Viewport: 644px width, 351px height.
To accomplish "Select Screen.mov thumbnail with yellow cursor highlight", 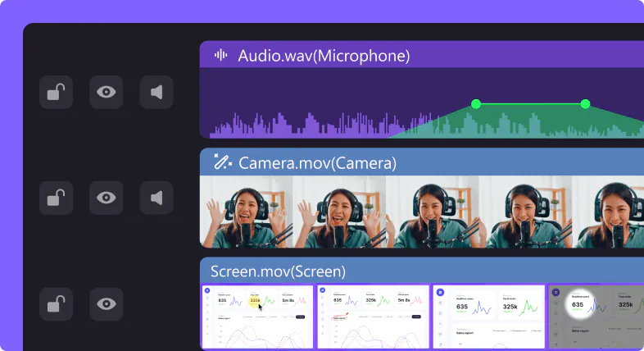I will tap(258, 317).
